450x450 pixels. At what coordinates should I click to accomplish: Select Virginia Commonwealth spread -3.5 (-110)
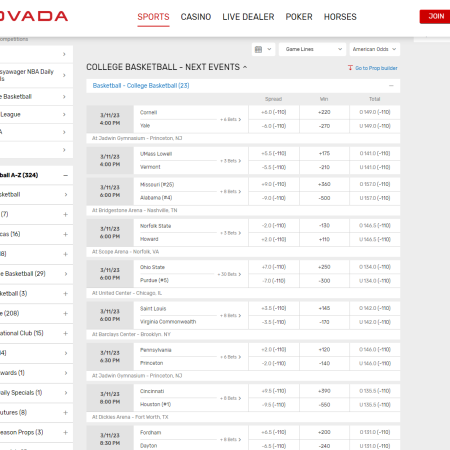(274, 322)
